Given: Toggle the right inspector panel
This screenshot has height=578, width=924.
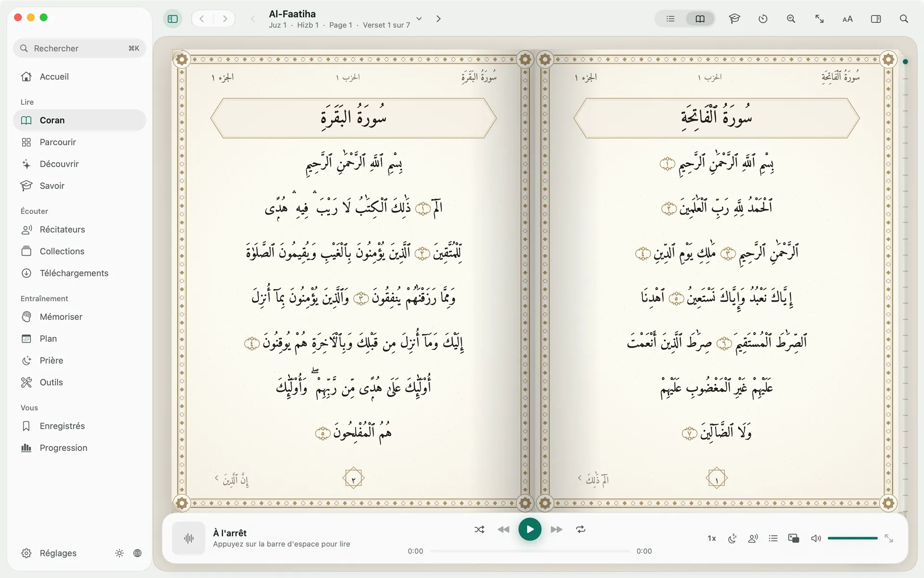Looking at the screenshot, I should coord(876,19).
